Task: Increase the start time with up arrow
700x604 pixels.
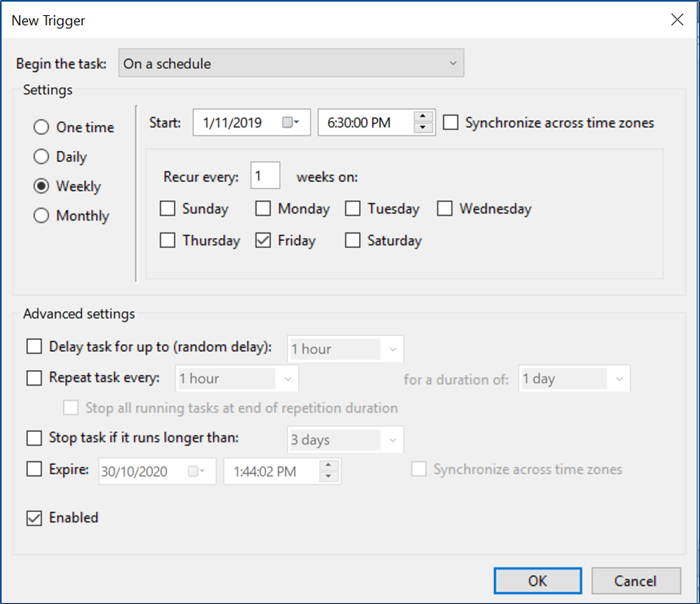Action: [x=423, y=117]
